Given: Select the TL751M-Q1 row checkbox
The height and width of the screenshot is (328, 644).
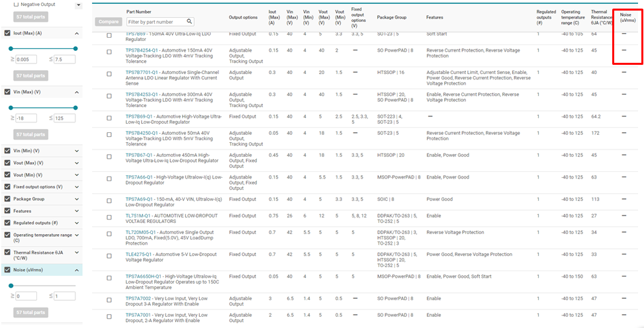Looking at the screenshot, I should [x=109, y=217].
